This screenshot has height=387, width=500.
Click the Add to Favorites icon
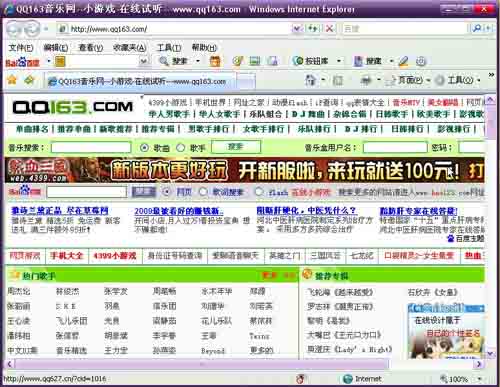point(29,80)
